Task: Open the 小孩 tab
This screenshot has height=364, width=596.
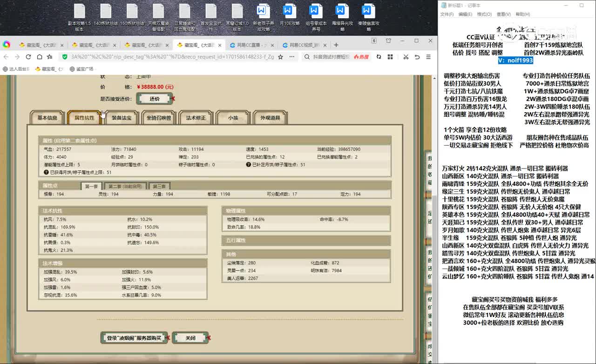Action: (233, 118)
